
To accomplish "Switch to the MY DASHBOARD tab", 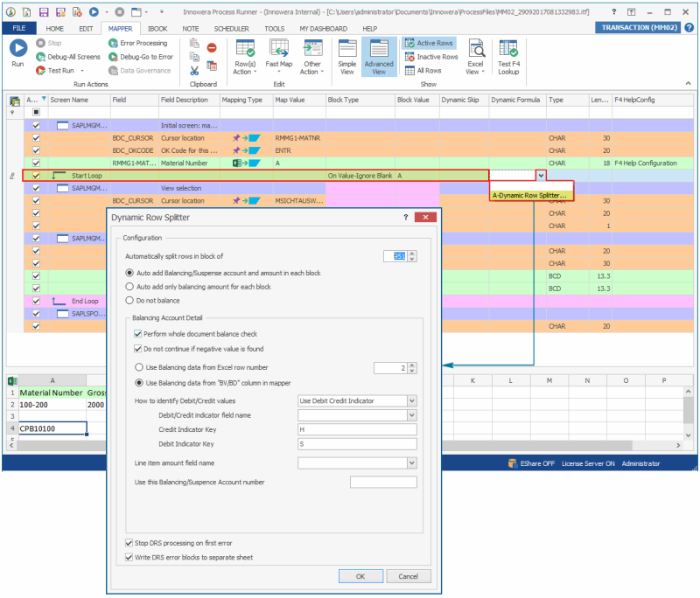I will [x=323, y=28].
